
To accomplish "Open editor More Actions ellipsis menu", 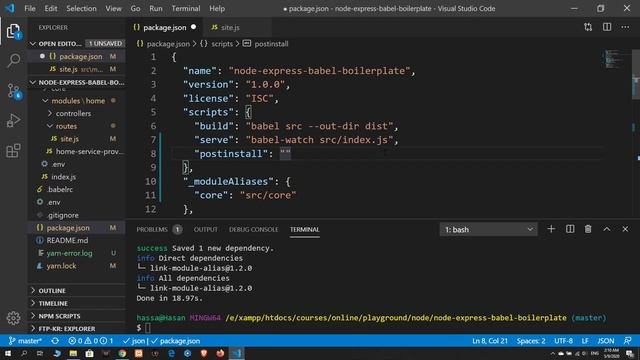I will (x=625, y=27).
